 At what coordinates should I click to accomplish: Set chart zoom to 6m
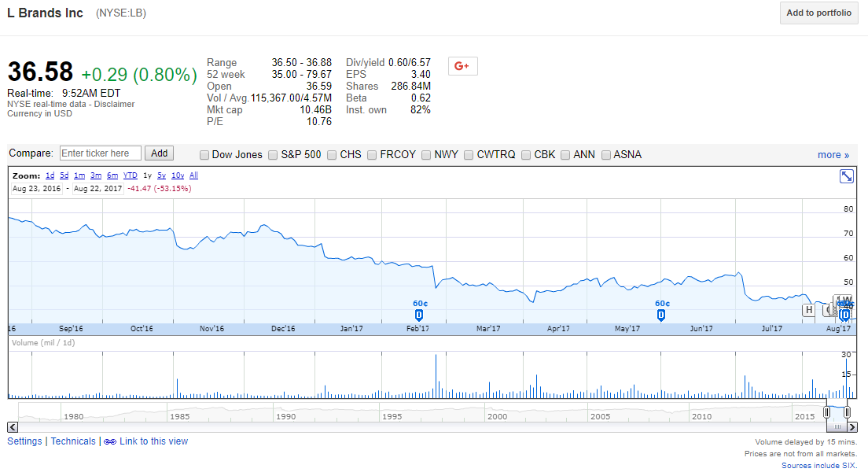pos(112,175)
